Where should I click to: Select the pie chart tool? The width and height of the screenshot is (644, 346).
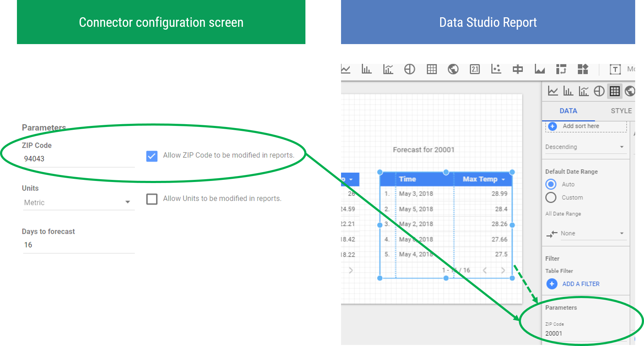409,69
